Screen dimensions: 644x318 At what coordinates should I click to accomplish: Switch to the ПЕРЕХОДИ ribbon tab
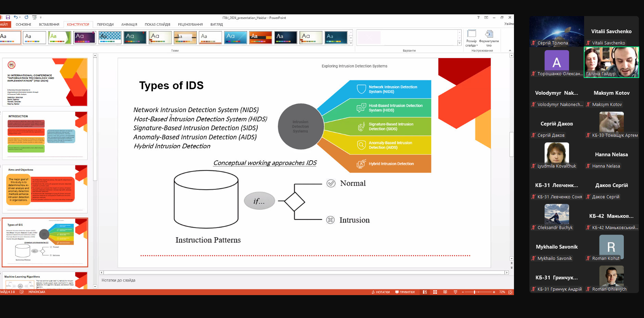coord(105,25)
